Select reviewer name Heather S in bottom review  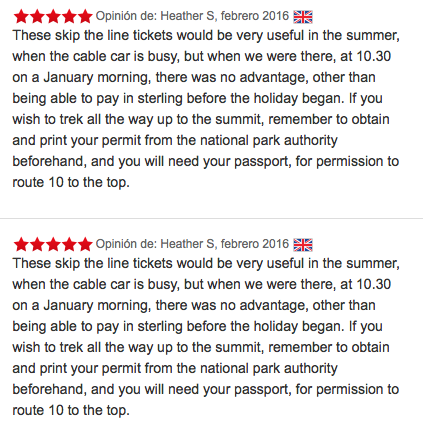pyautogui.click(x=188, y=244)
